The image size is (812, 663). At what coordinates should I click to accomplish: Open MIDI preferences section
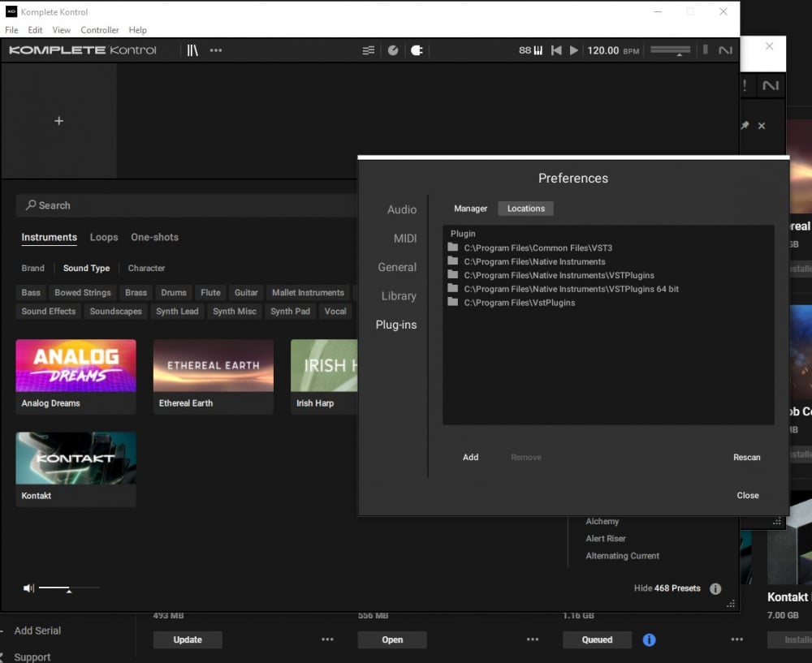405,239
